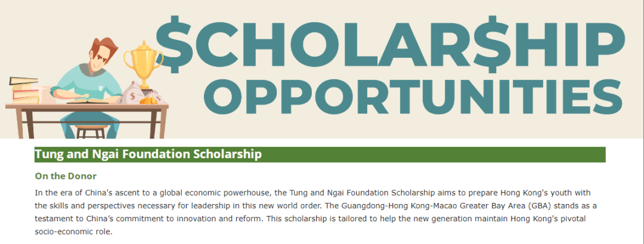
Task: Click the leading dollar sign in $CHOLAR$HIP
Action: pos(175,44)
